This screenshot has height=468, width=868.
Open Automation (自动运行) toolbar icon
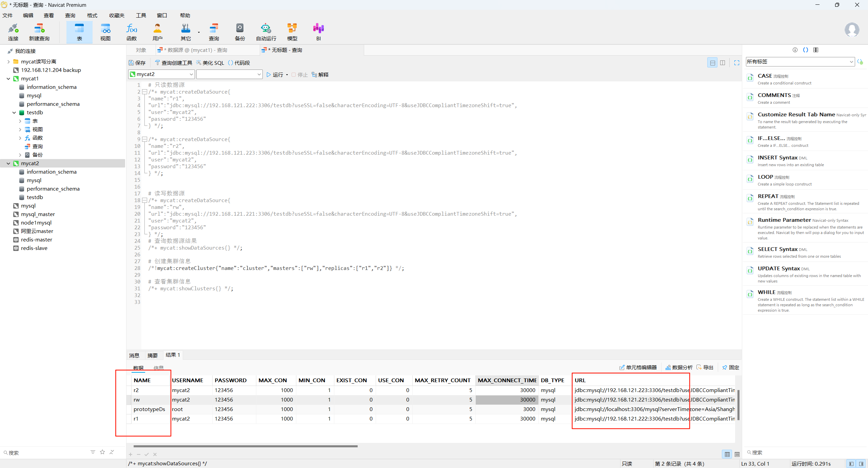266,32
